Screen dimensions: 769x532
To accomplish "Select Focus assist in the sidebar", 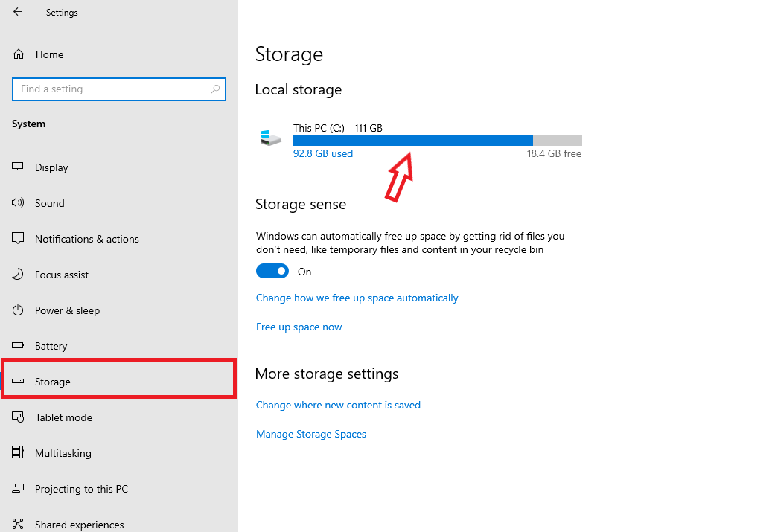I will point(62,275).
